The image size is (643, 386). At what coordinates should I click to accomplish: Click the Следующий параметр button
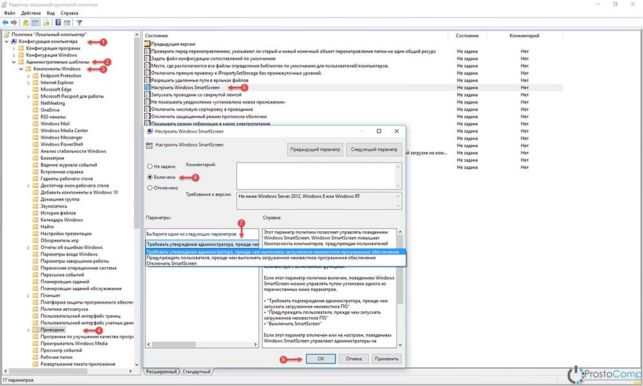point(374,150)
